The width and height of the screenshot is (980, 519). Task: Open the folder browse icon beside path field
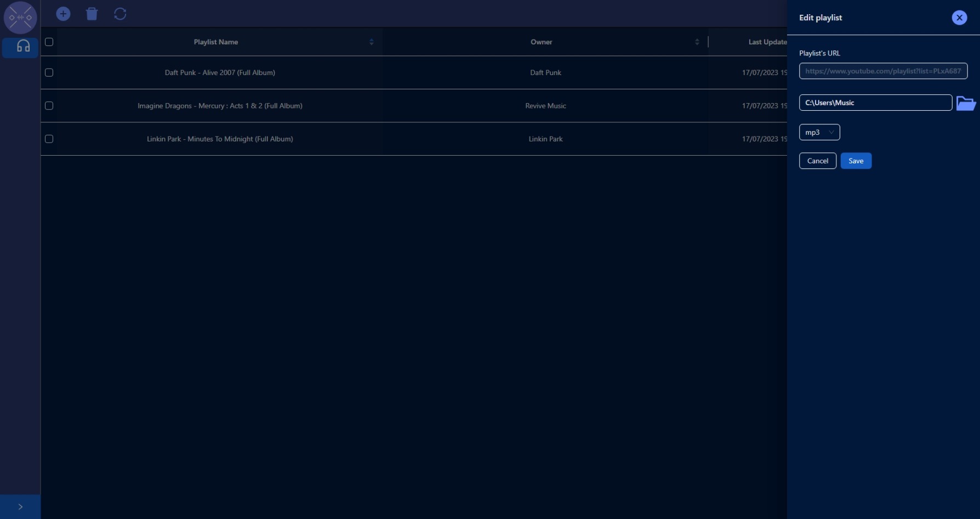pos(966,103)
